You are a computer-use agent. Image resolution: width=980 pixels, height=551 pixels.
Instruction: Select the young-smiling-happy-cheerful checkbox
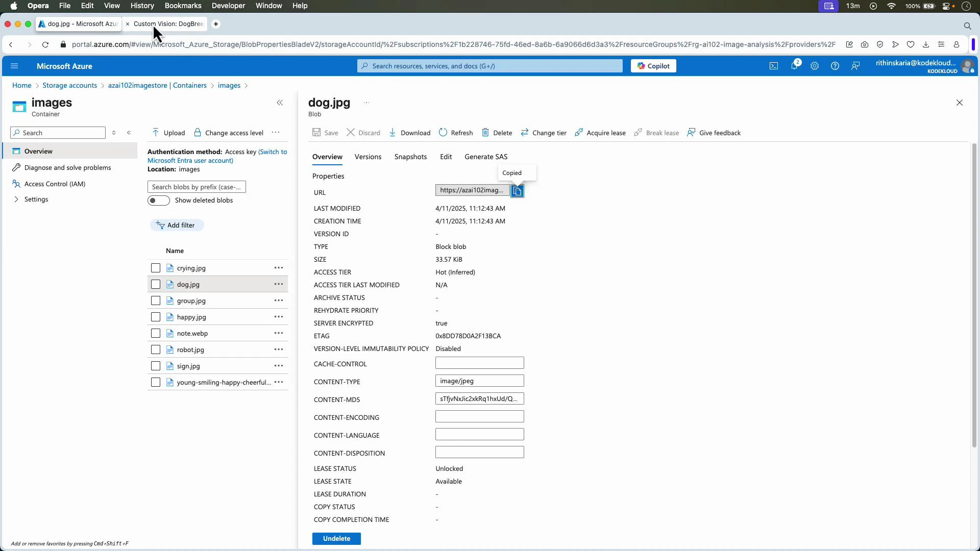(x=156, y=382)
